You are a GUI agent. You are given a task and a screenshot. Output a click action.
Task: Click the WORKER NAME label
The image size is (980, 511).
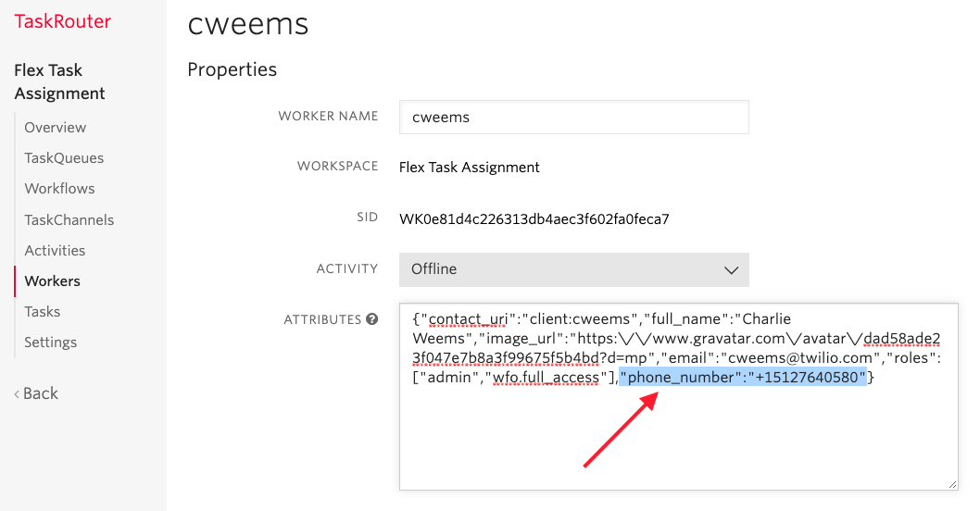328,117
